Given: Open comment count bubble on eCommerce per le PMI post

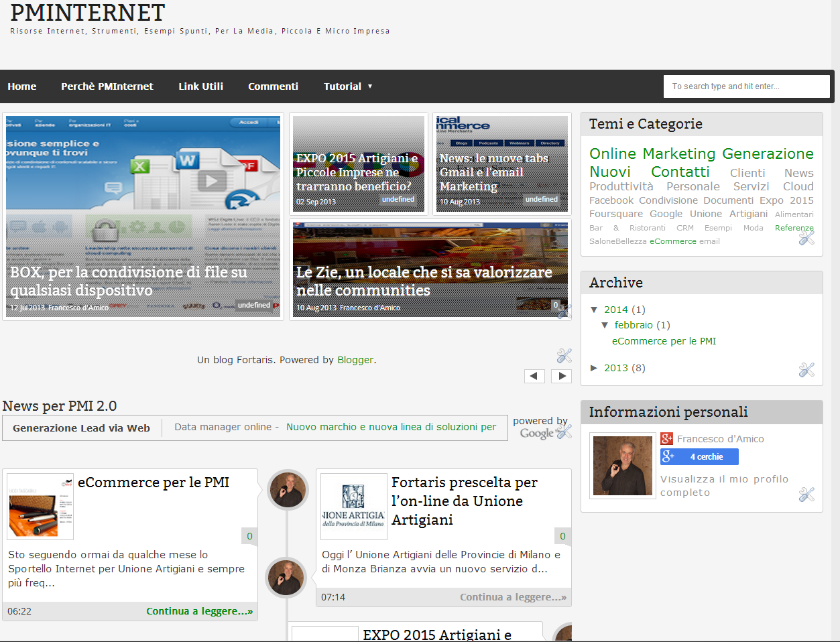Looking at the screenshot, I should click(x=249, y=536).
